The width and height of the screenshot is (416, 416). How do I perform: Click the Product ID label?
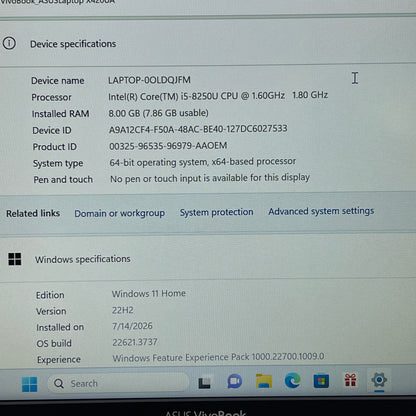[x=55, y=147]
